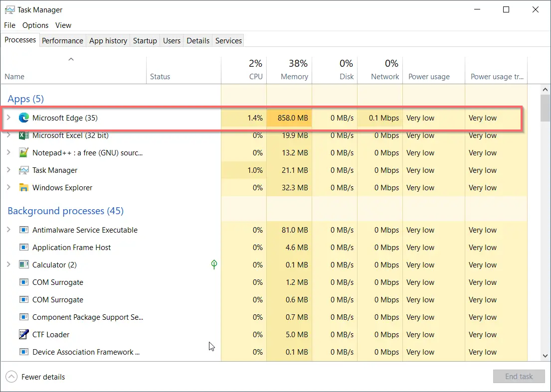Click the 19.9 MB Excel memory value
The width and height of the screenshot is (551, 392).
295,135
